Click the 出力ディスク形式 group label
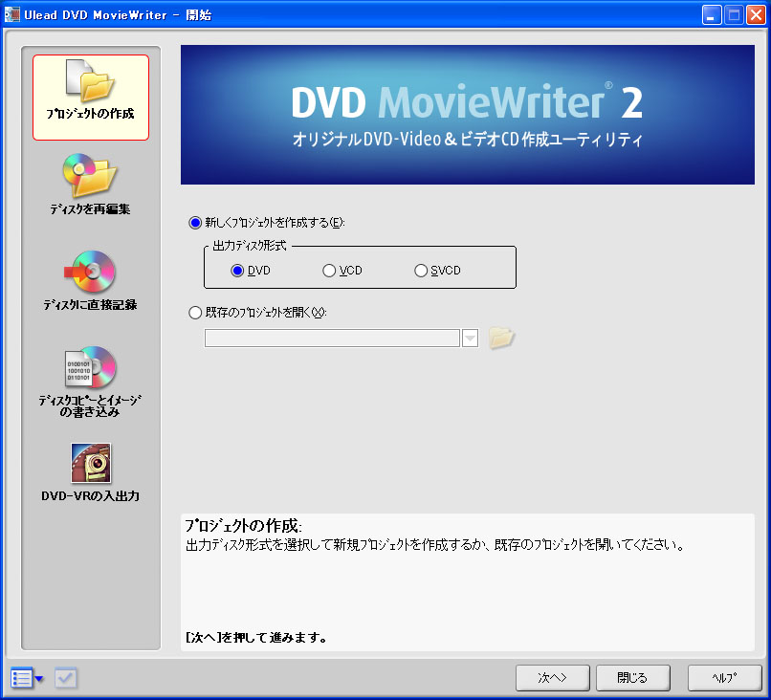This screenshot has width=771, height=700. pyautogui.click(x=250, y=246)
